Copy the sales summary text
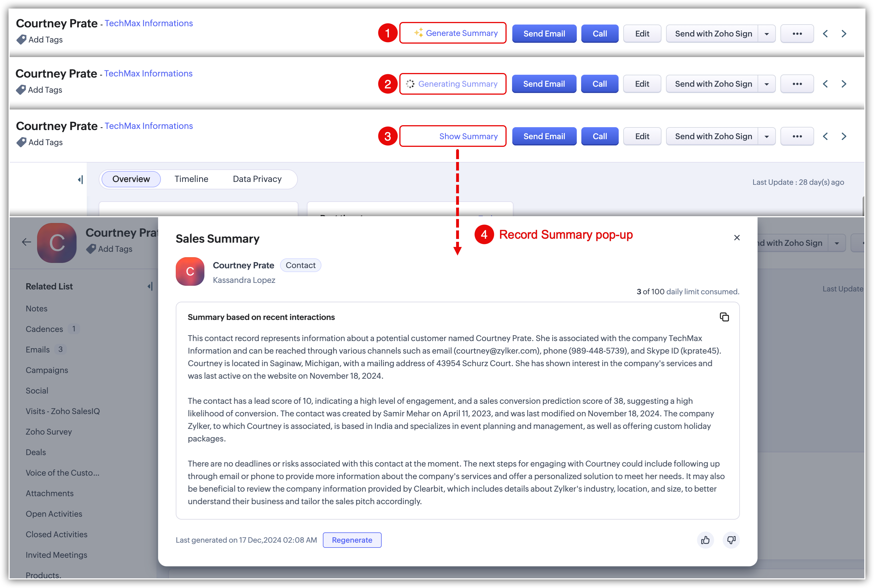 point(724,317)
